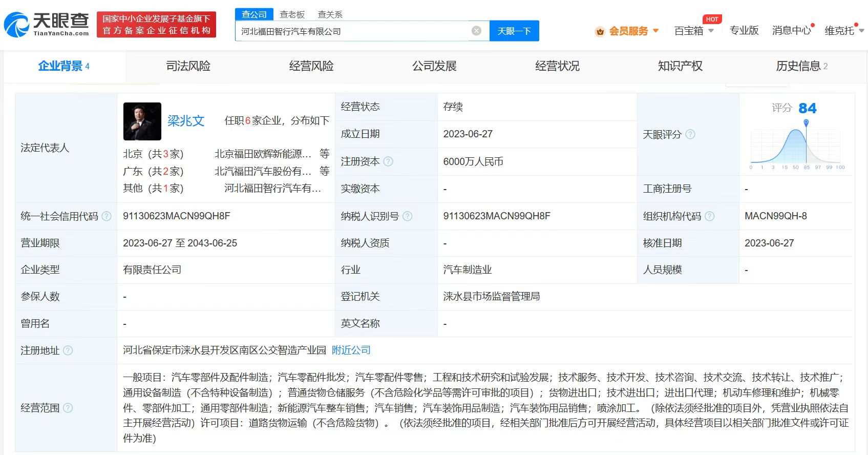The height and width of the screenshot is (455, 868).
Task: Open the 企业背景 tab
Action: (x=64, y=66)
